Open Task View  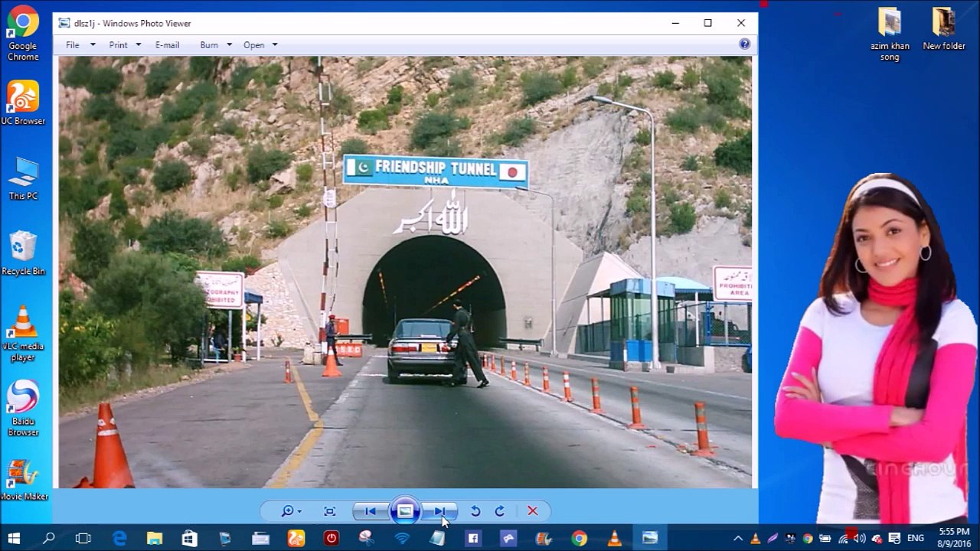click(x=83, y=538)
